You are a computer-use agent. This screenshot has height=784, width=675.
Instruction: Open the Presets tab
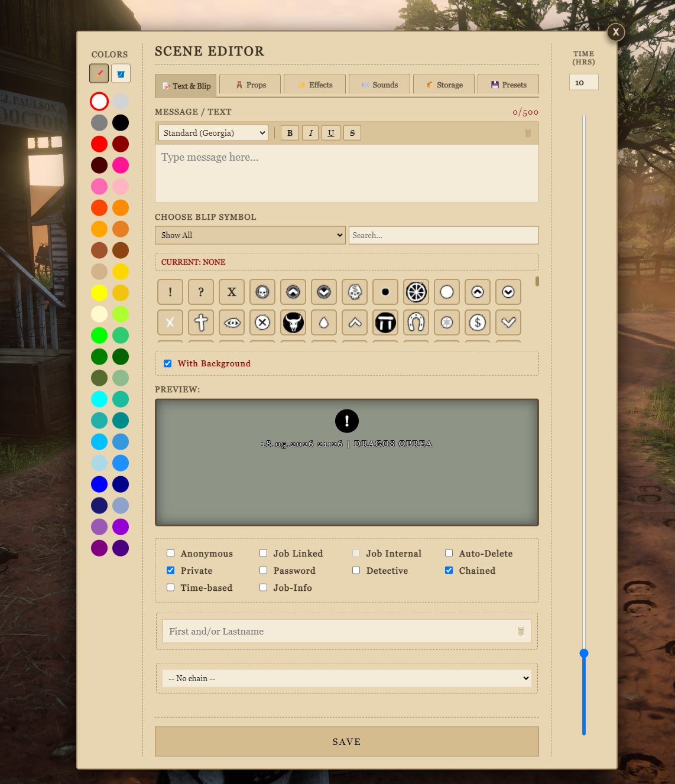point(508,84)
